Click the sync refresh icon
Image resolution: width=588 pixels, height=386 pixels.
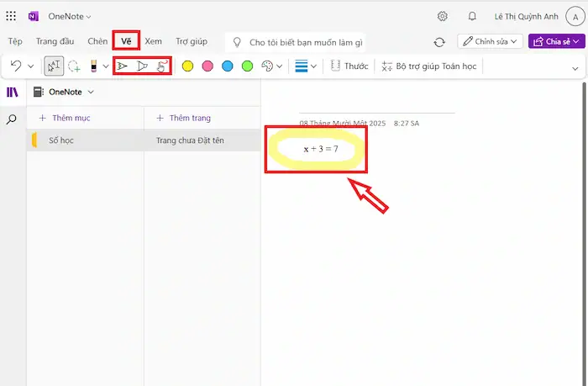click(x=438, y=42)
